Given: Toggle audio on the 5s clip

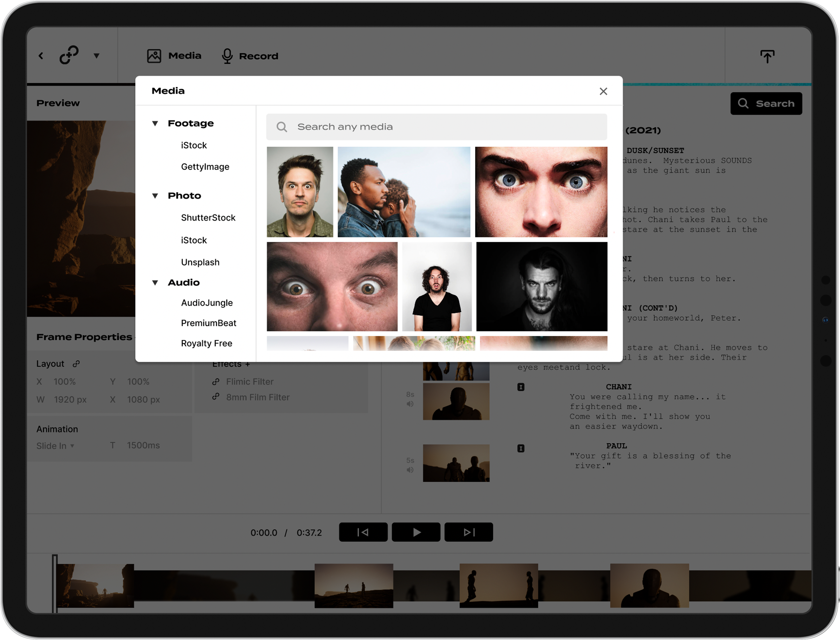Looking at the screenshot, I should click(410, 470).
